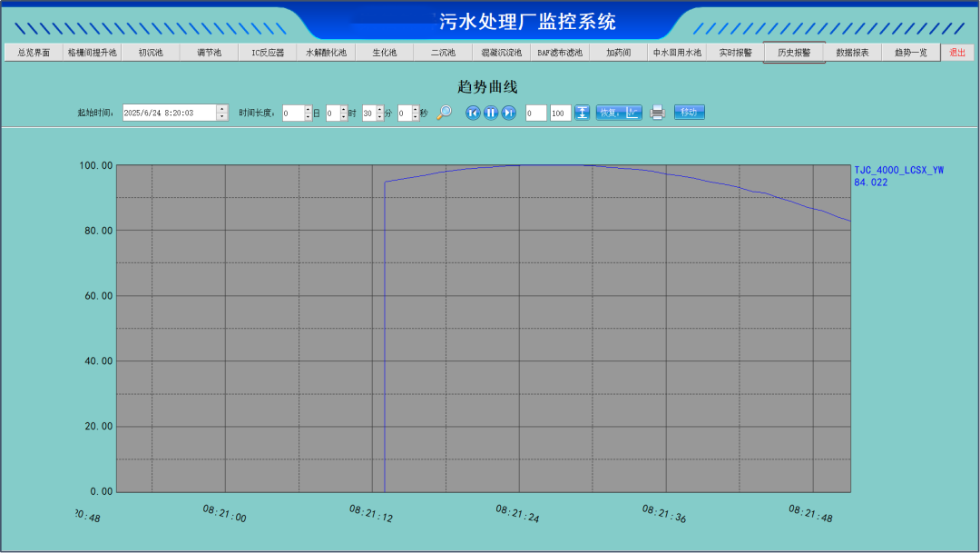Click the magnifier search icon
Viewport: 980px width, 553px height.
click(x=445, y=113)
